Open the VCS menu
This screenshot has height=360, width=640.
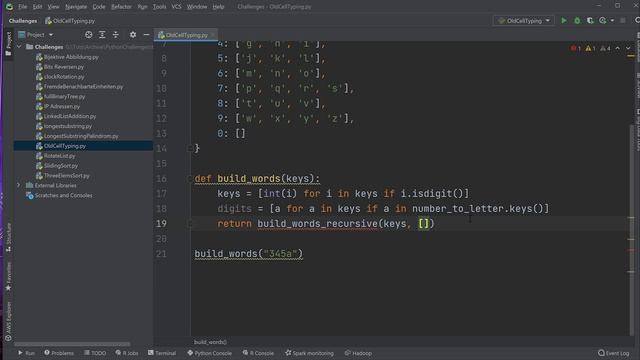click(176, 7)
